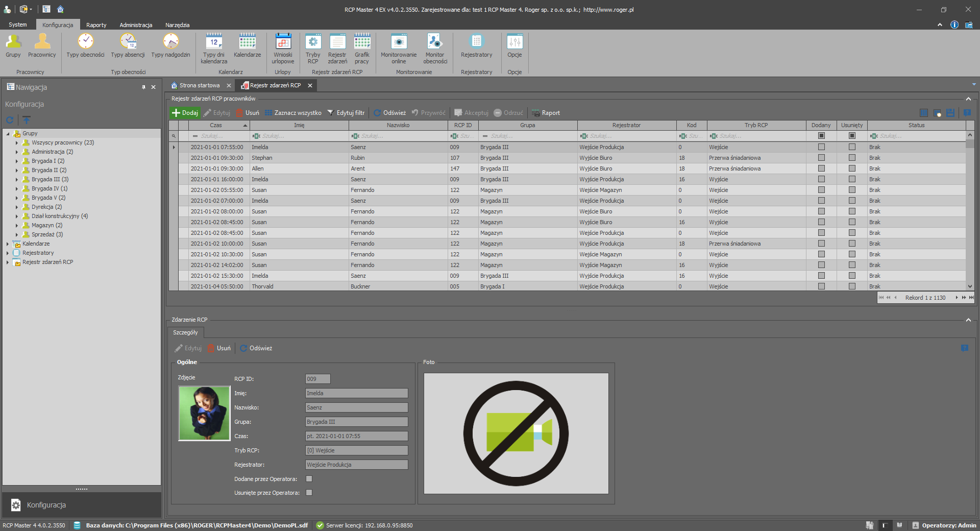Expand the Kalendarze tree node

(x=8, y=244)
